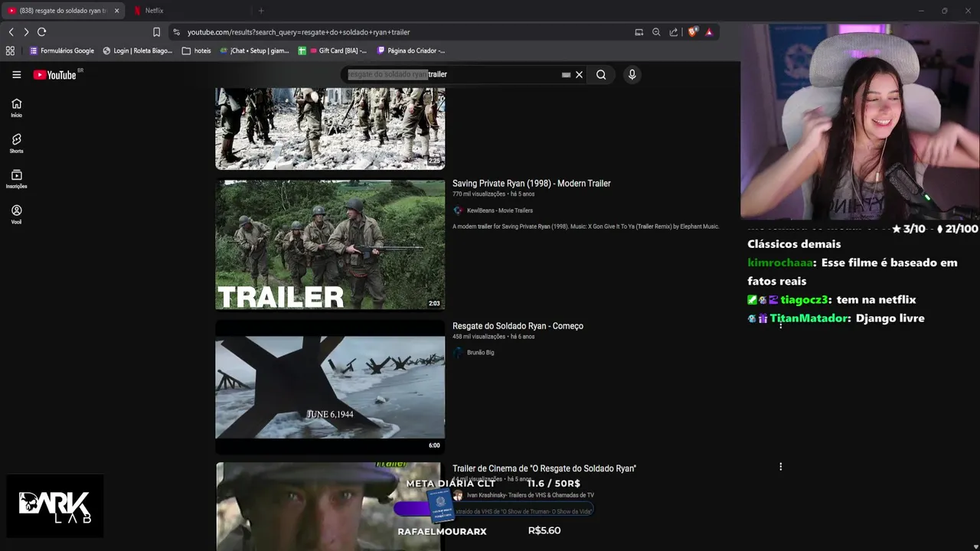Click the Brave Rewards triangle icon
The image size is (980, 551).
click(709, 32)
